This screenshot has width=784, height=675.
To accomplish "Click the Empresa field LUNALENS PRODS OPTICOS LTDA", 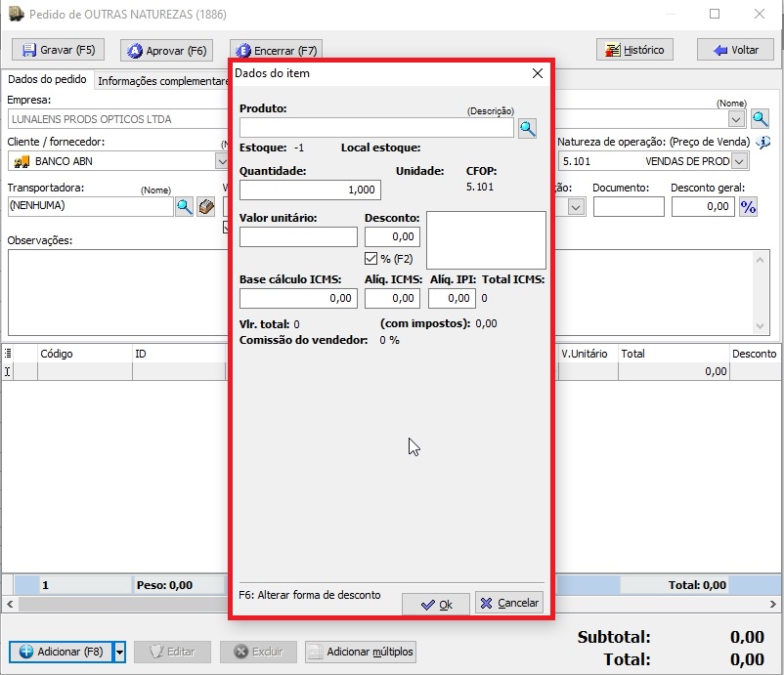I will (117, 119).
